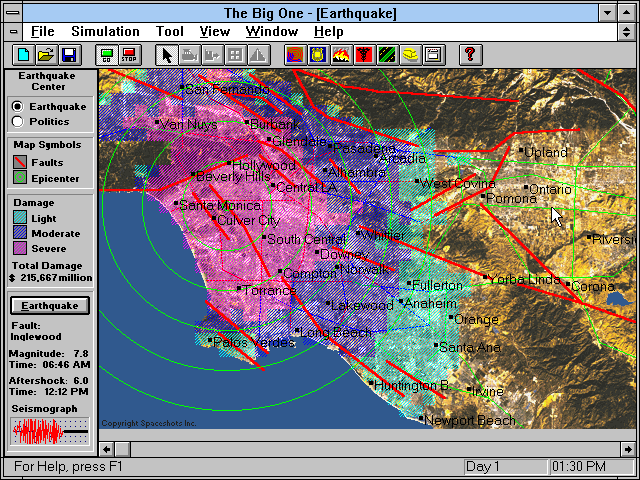Click the Moderate damage color swatch
The width and height of the screenshot is (640, 480).
pyautogui.click(x=20, y=233)
